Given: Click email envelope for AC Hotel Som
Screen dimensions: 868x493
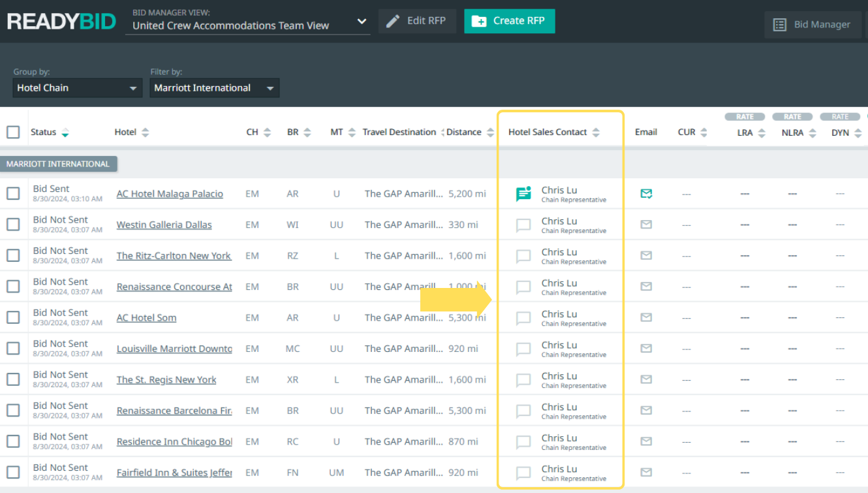Looking at the screenshot, I should tap(646, 317).
